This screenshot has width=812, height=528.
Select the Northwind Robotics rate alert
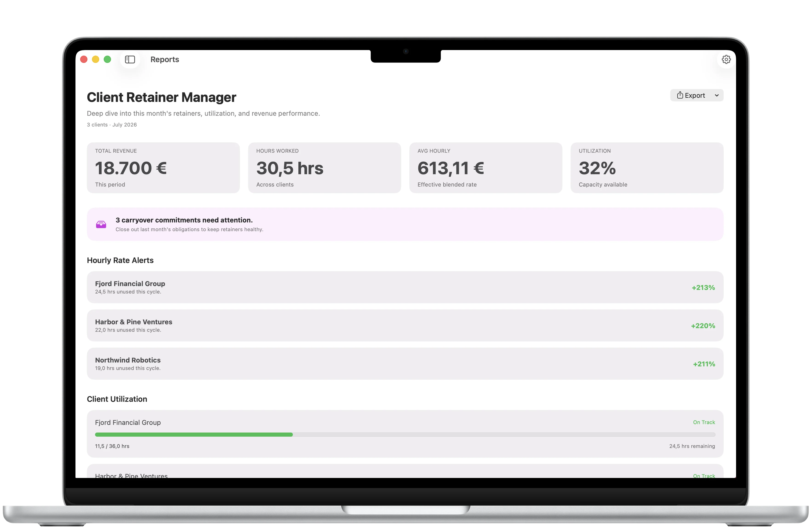pyautogui.click(x=405, y=364)
